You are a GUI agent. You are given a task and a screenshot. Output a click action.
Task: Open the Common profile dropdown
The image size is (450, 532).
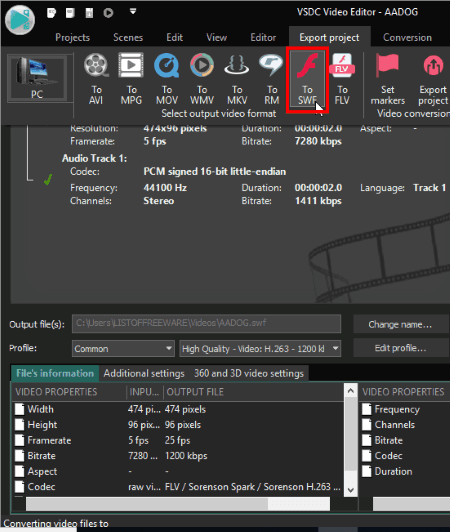123,348
